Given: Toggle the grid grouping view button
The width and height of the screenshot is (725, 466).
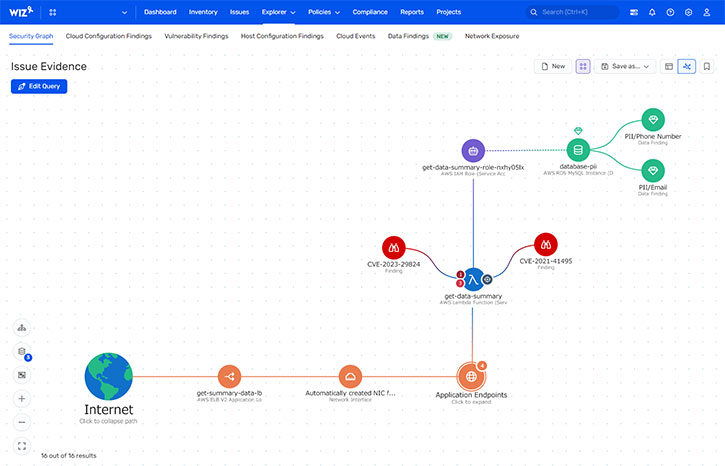Looking at the screenshot, I should coord(583,67).
